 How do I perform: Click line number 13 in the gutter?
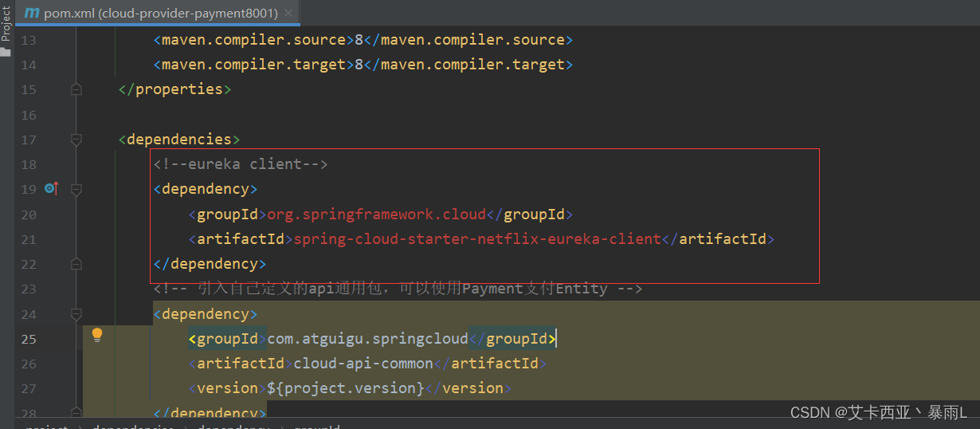(28, 40)
